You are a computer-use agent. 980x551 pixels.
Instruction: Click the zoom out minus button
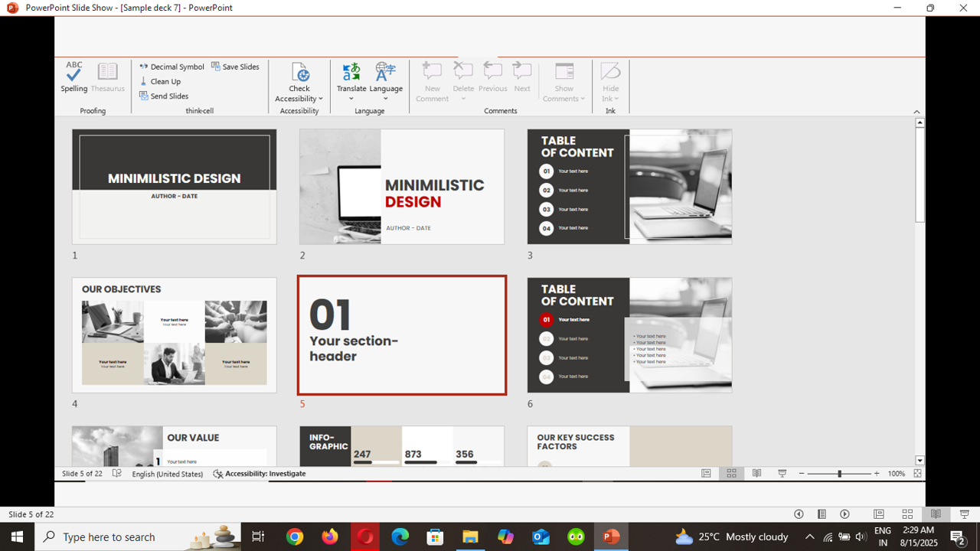pyautogui.click(x=802, y=474)
